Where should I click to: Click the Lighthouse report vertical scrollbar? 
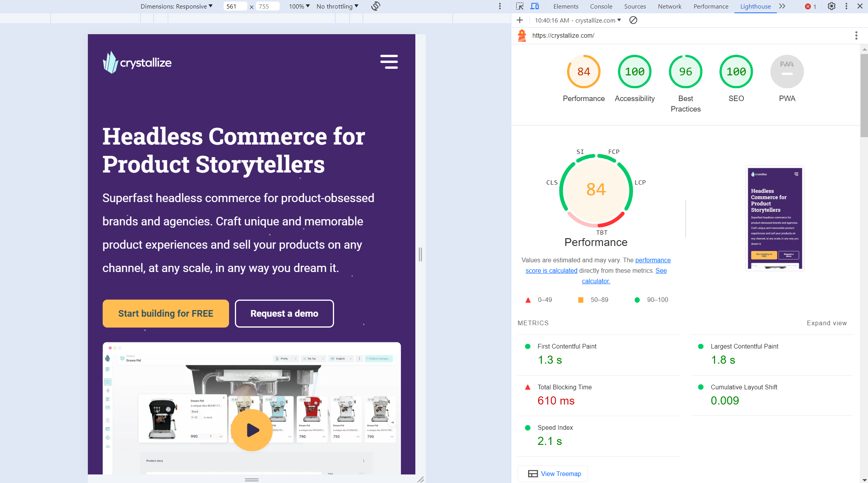coord(864,96)
